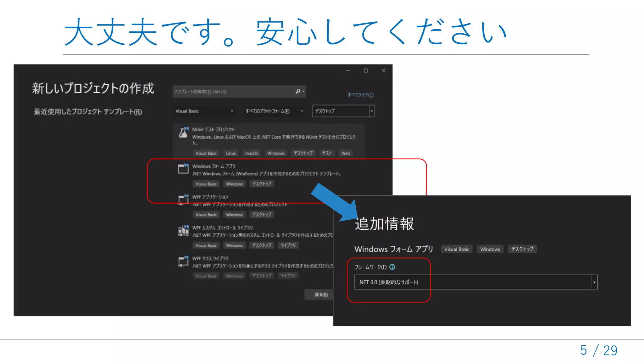Select WPF カスタム コントロール ライブラリ template

pos(223,228)
